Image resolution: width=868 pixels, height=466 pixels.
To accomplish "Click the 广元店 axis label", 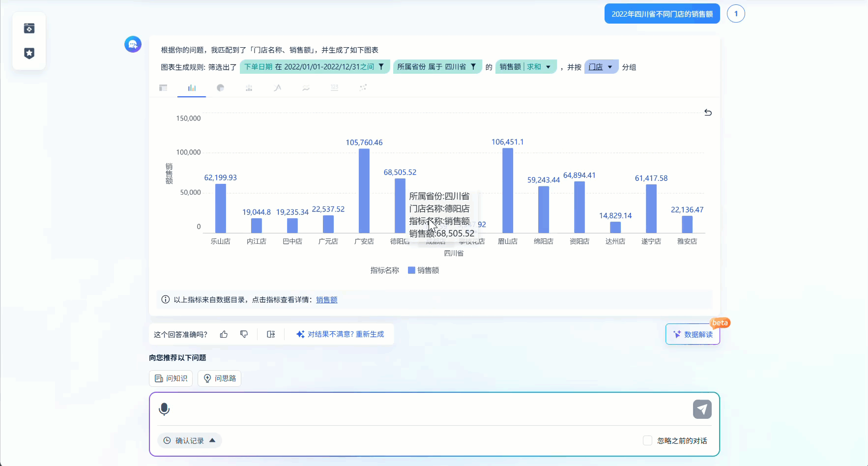I will pyautogui.click(x=328, y=241).
